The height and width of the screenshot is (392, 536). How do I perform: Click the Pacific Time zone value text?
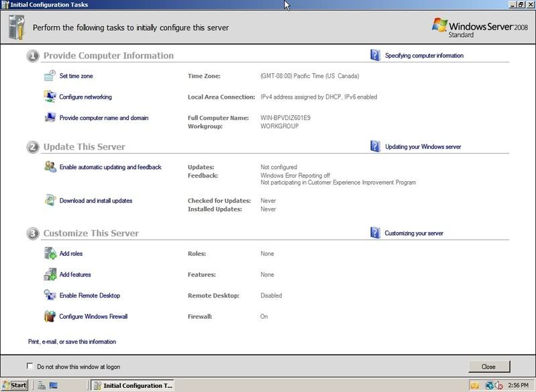[x=310, y=76]
